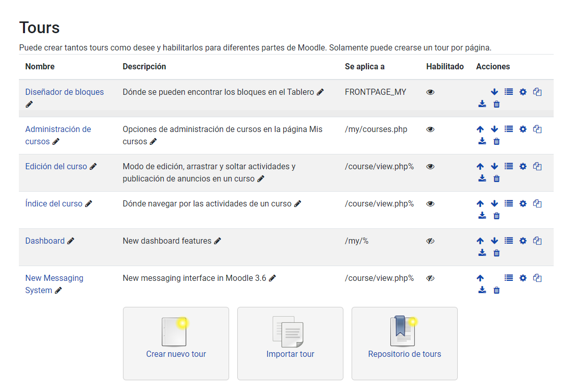Viewport: 571px width, 392px height.
Task: Click Importar tour
Action: coord(290,343)
